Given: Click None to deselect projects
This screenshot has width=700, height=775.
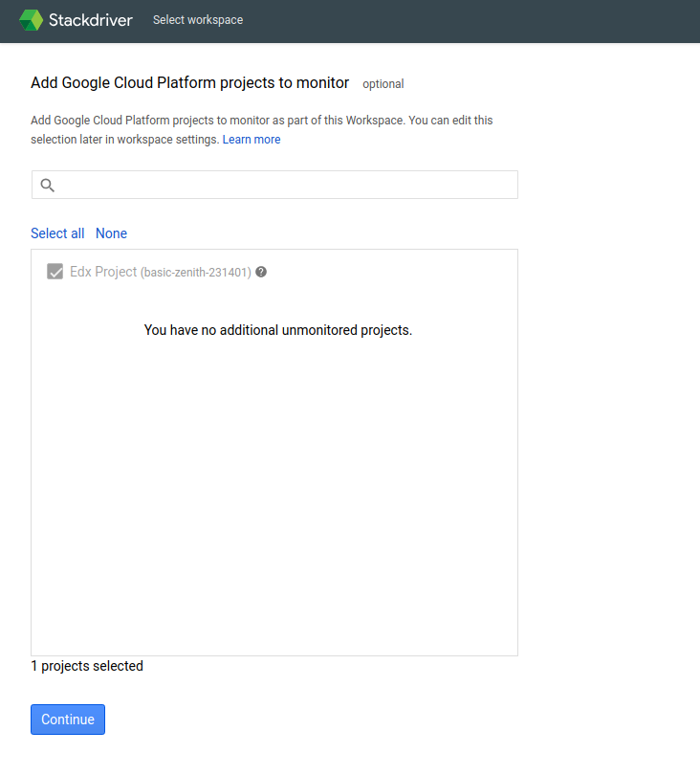Looking at the screenshot, I should 111,233.
